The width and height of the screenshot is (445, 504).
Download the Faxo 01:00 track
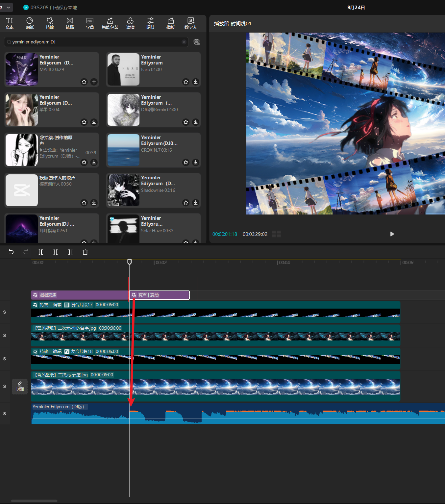[196, 82]
